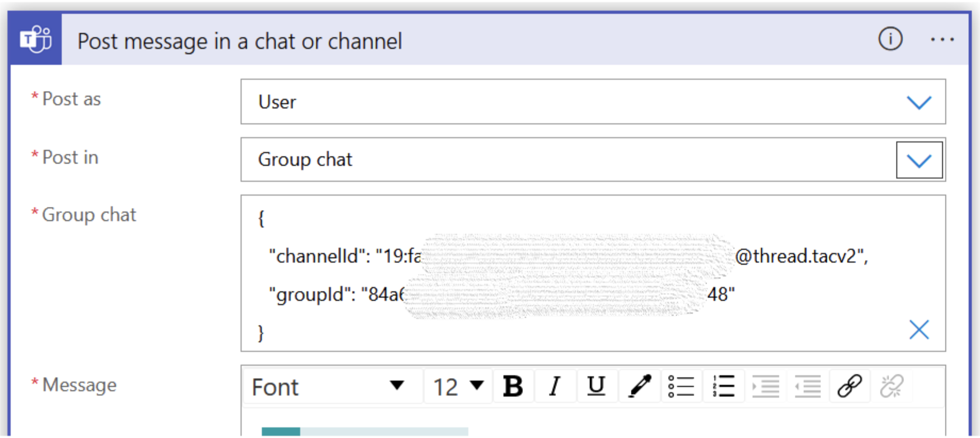Image resolution: width=980 pixels, height=438 pixels.
Task: Open the info icon in the header
Action: point(890,39)
